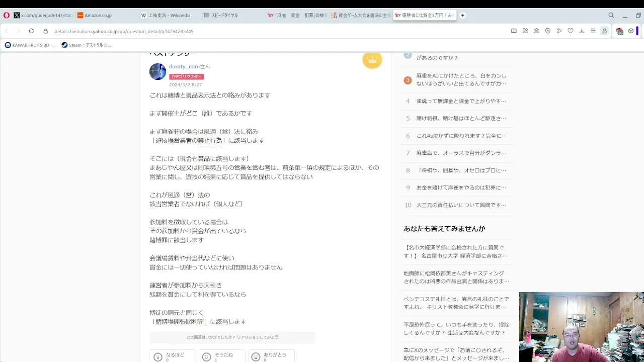Open ranked question お金を賭けて麻雀をやる
The height and width of the screenshot is (362, 644).
tap(461, 188)
